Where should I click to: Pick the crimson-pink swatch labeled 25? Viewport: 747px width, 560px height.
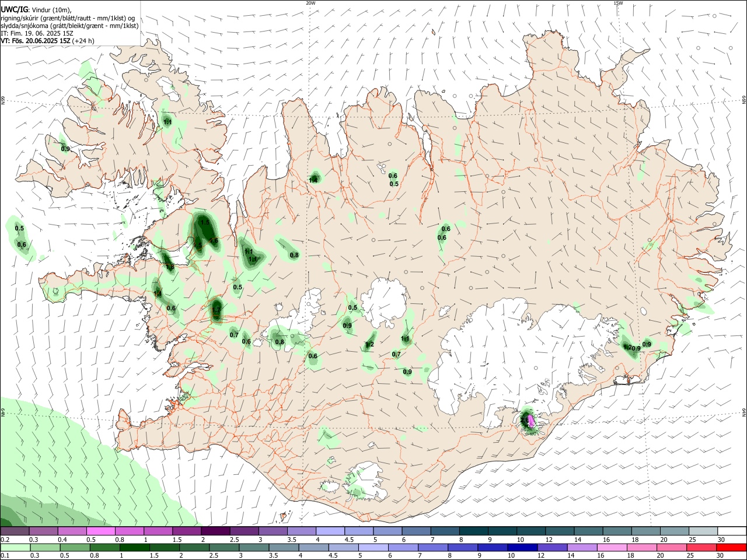tap(701, 547)
